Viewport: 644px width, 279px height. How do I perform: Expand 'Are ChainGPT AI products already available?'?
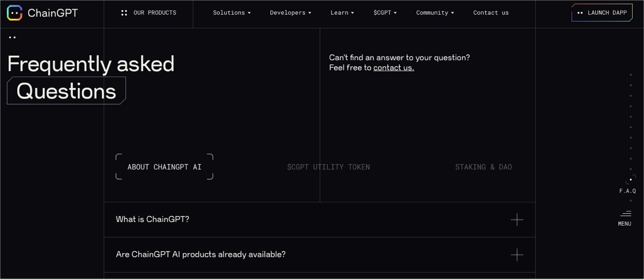pyautogui.click(x=319, y=255)
